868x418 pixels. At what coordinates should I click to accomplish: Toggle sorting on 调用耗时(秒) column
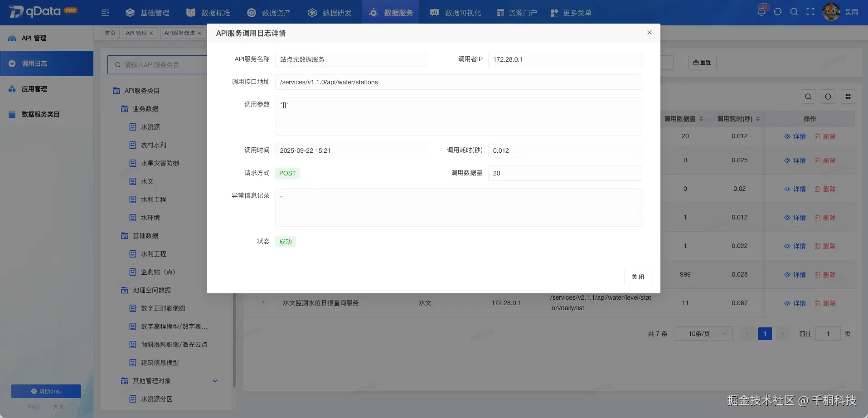[x=758, y=119]
